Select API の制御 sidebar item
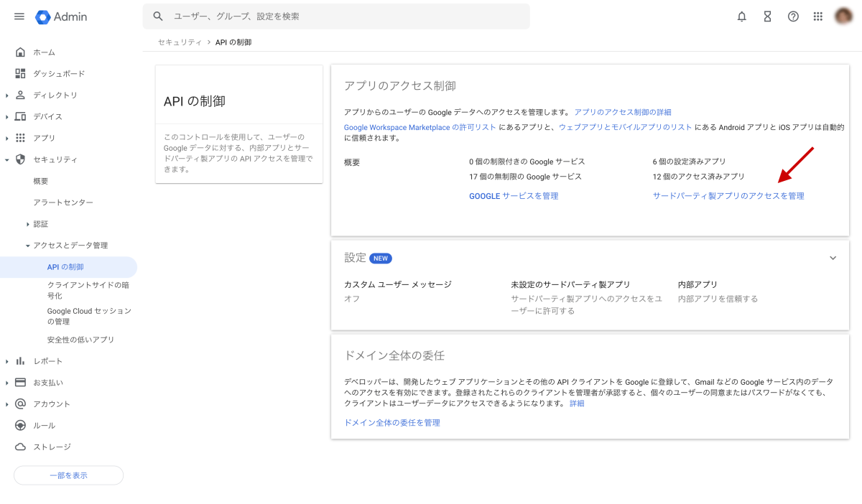Image resolution: width=862 pixels, height=504 pixels. [x=68, y=267]
